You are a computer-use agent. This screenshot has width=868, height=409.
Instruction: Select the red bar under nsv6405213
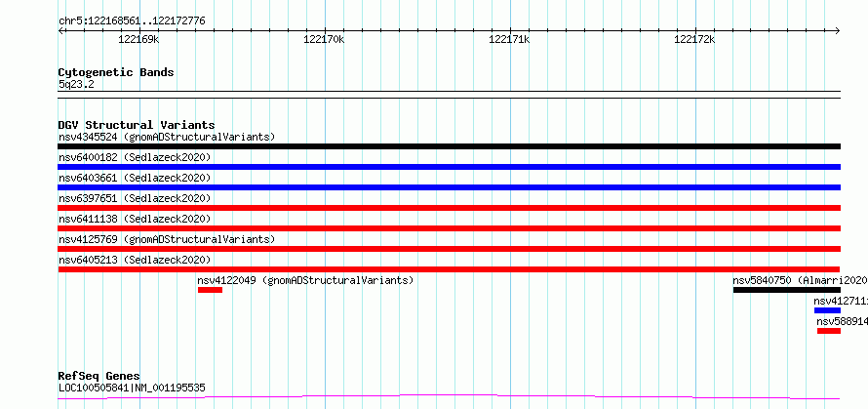pyautogui.click(x=449, y=269)
